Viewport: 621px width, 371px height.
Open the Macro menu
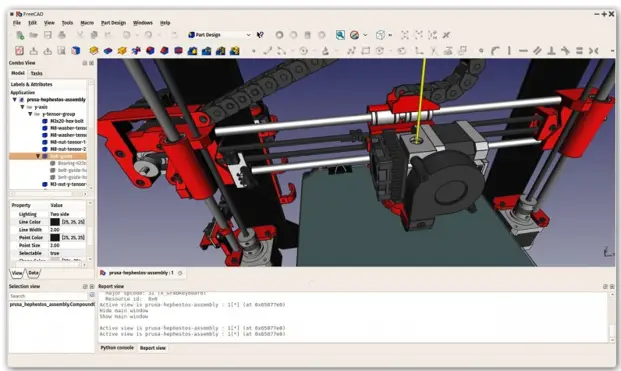pos(87,23)
